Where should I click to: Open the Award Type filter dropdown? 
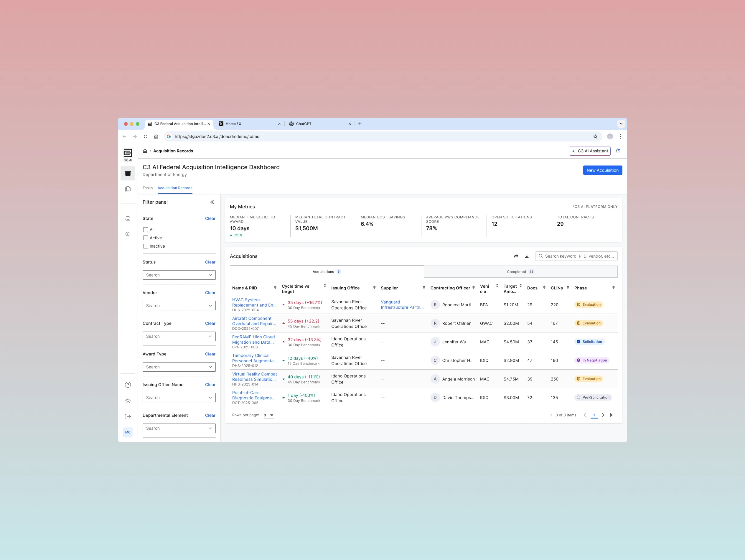[x=179, y=367]
